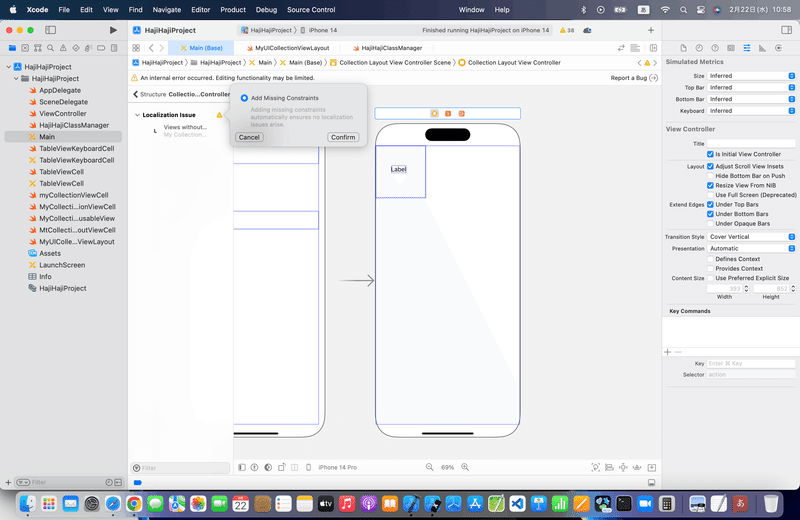Open the Editor menu
The image size is (800, 520).
(201, 10)
